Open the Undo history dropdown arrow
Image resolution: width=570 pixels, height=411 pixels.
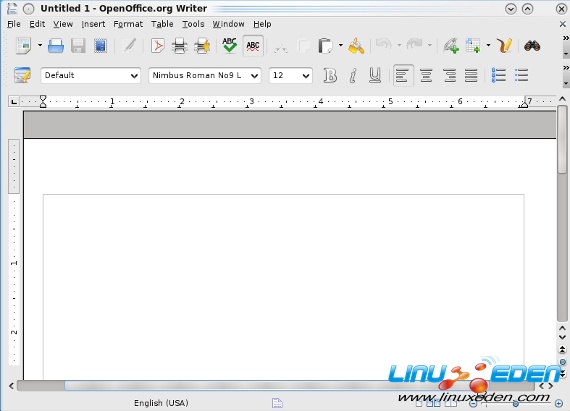point(399,45)
